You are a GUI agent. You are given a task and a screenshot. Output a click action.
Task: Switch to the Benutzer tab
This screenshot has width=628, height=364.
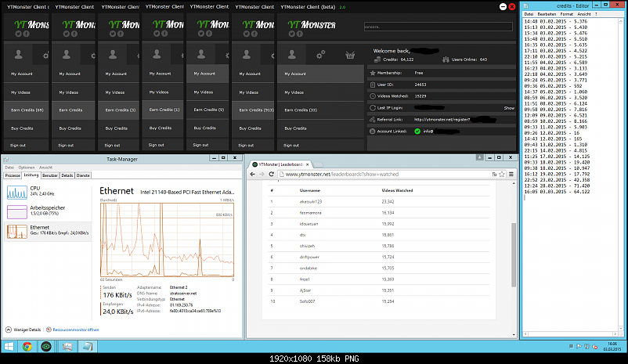(x=50, y=175)
